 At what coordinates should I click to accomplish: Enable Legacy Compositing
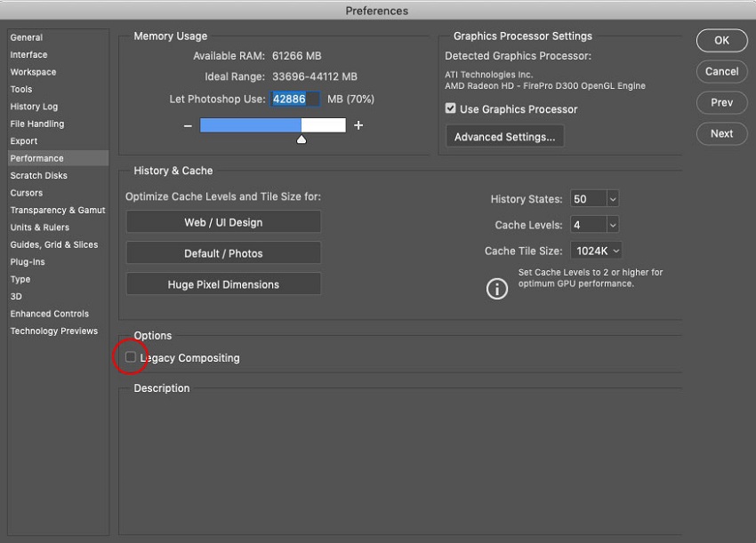click(130, 357)
